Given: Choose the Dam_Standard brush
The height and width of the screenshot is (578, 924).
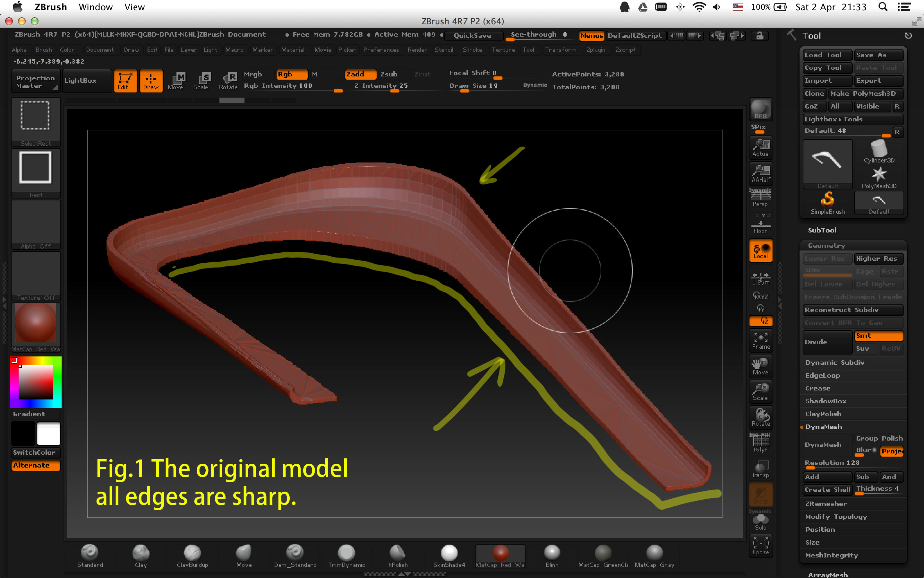Looking at the screenshot, I should click(295, 556).
